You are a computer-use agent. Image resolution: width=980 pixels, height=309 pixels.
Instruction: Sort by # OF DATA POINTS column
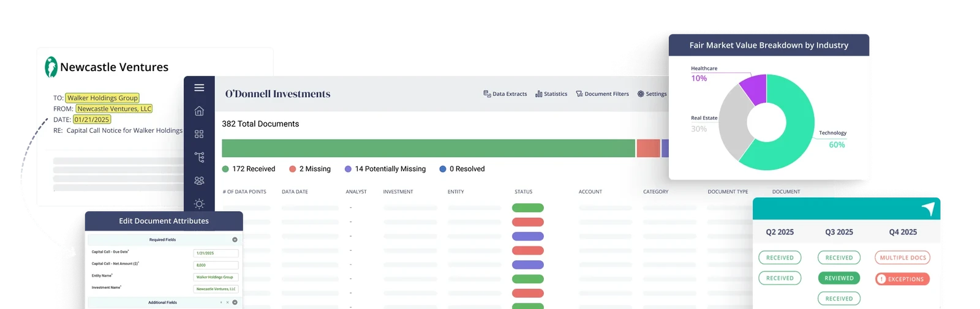click(244, 192)
